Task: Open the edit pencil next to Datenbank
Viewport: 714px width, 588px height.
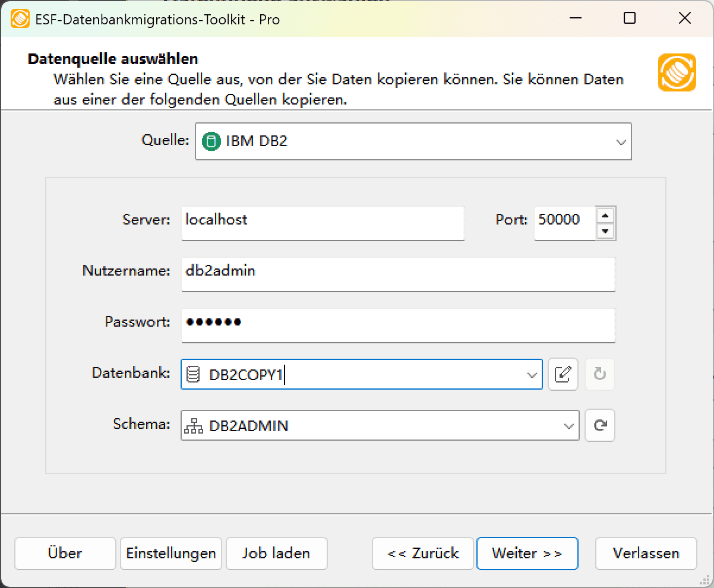Action: pos(563,374)
